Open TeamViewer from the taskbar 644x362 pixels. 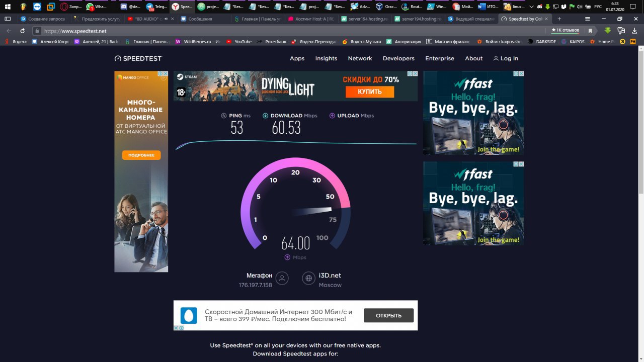38,7
